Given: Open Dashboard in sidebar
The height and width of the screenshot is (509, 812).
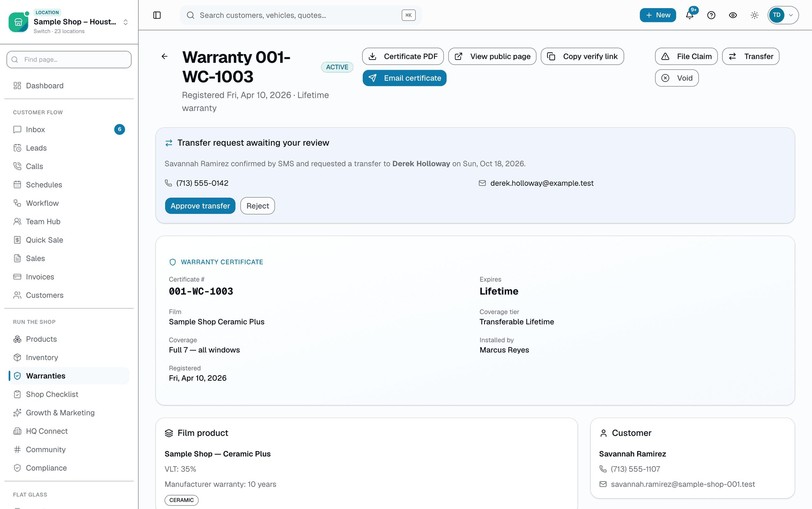Looking at the screenshot, I should click(x=69, y=86).
